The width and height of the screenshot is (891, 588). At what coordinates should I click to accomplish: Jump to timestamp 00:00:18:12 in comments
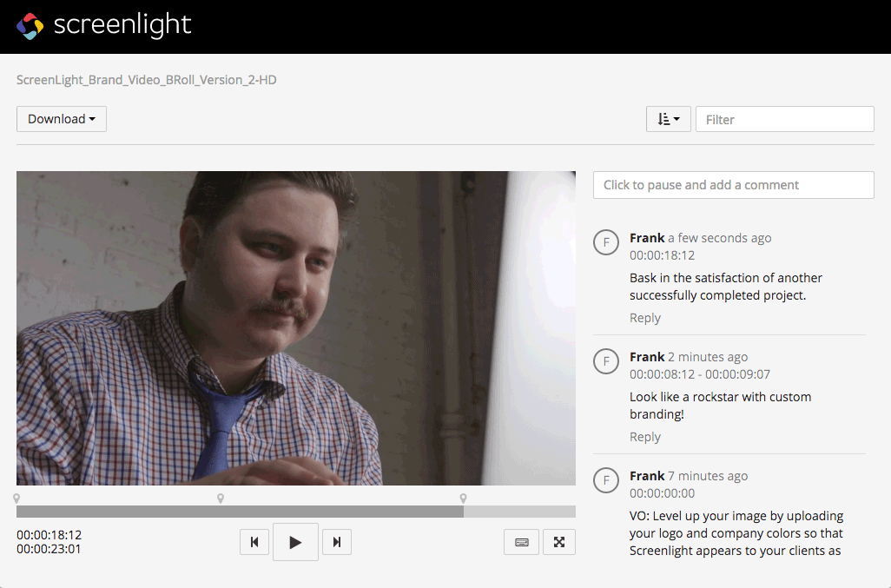point(662,255)
